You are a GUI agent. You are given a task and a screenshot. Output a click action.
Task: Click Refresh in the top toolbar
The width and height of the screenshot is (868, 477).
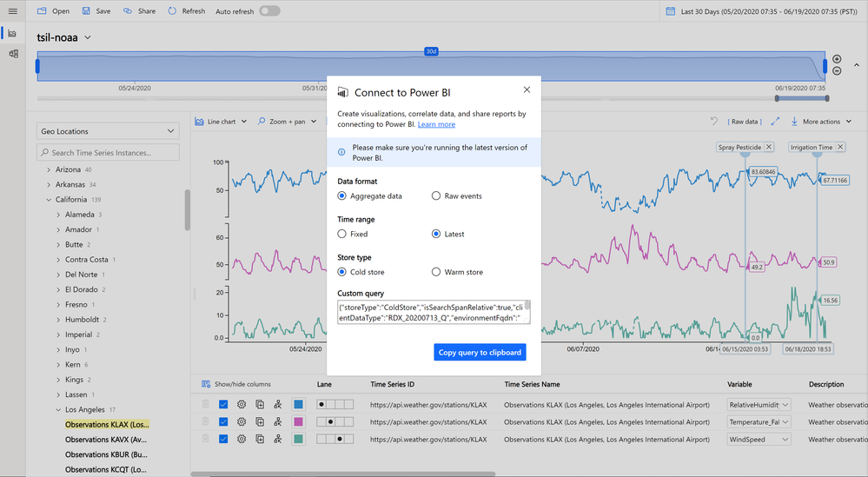(187, 11)
